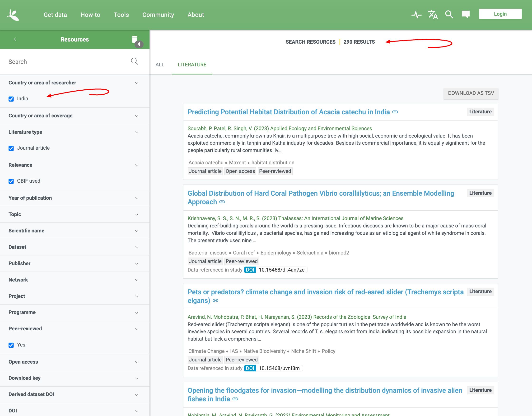Image resolution: width=532 pixels, height=416 pixels.
Task: Click the filter search magnifier icon
Action: 135,61
